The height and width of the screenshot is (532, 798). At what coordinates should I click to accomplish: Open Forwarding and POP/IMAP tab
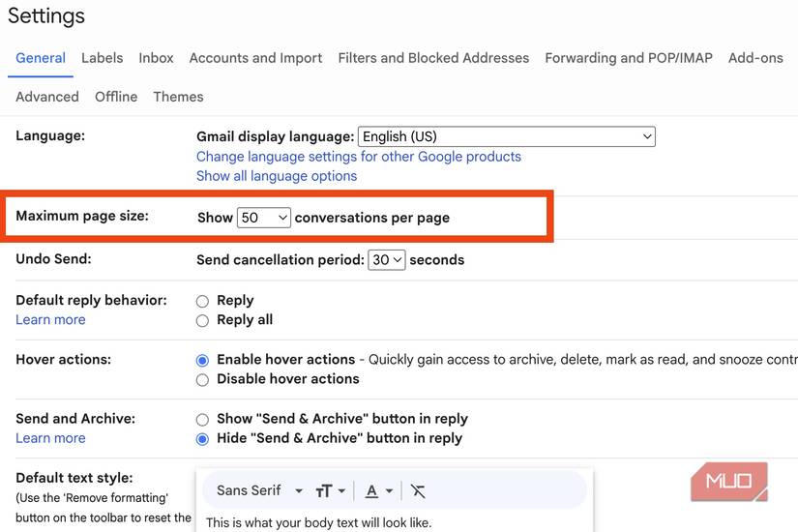click(x=629, y=58)
